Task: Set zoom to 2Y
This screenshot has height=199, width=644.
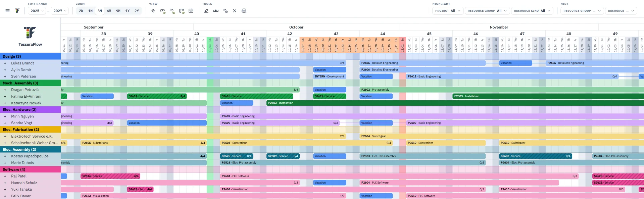Action: click(x=137, y=11)
